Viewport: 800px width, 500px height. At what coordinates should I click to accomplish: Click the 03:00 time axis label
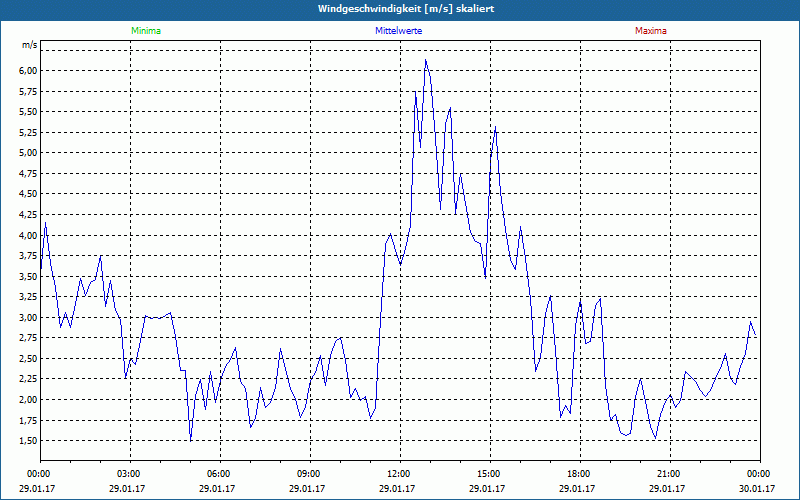click(x=131, y=474)
